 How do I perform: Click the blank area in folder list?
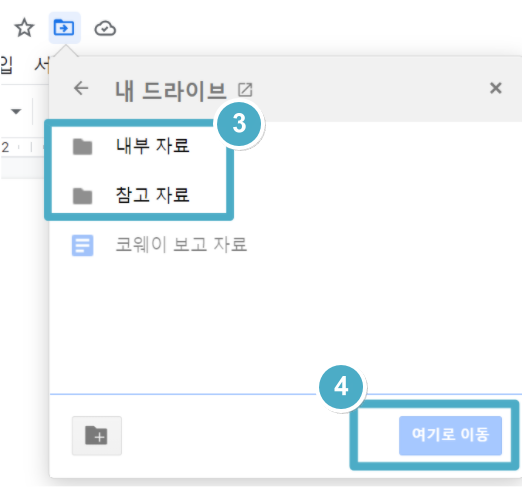pos(286,321)
